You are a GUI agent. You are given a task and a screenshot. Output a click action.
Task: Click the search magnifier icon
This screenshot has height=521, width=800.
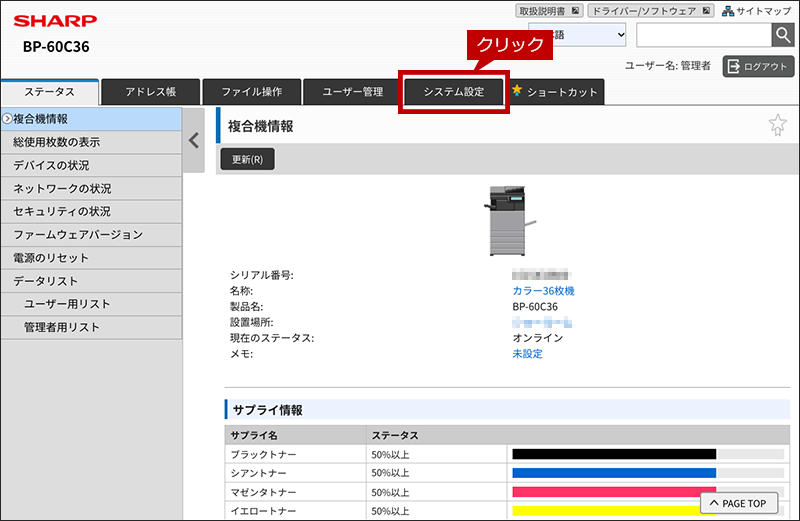783,35
